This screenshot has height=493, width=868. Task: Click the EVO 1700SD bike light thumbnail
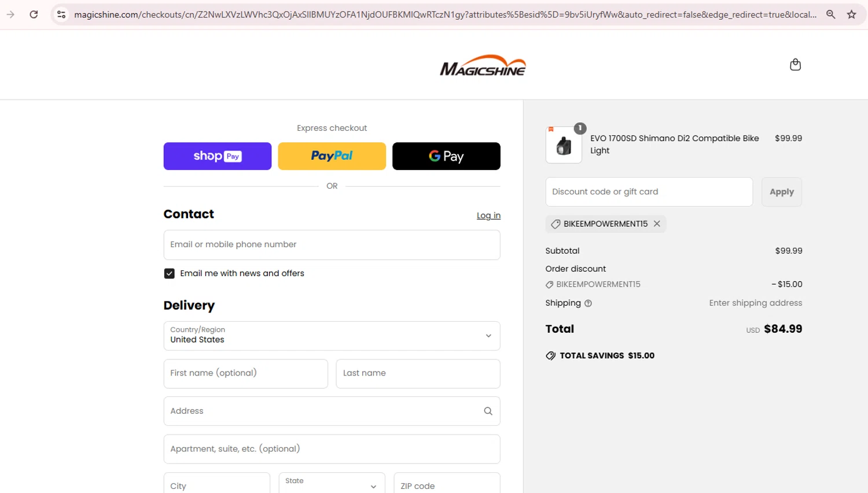click(x=564, y=145)
